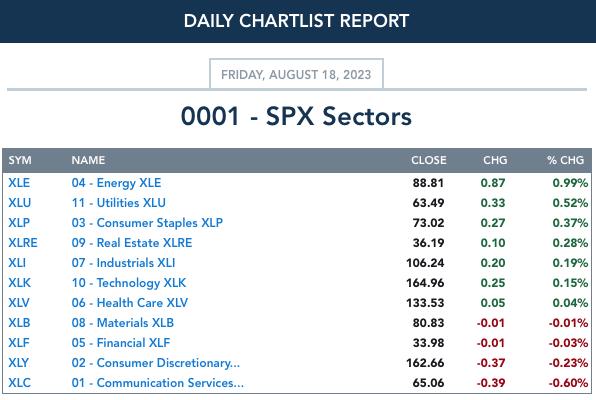This screenshot has width=596, height=400.
Task: Click the XLC ticker symbol
Action: point(19,383)
